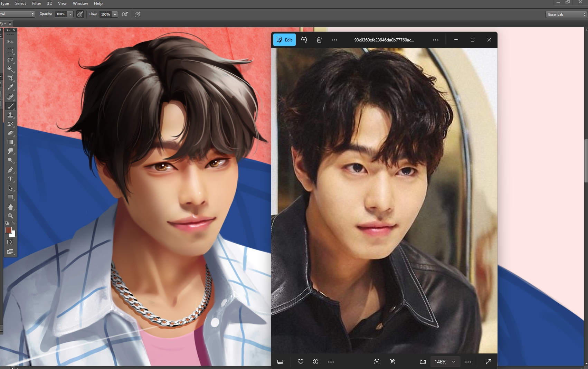Open the Filter menu
This screenshot has width=588, height=369.
point(37,3)
